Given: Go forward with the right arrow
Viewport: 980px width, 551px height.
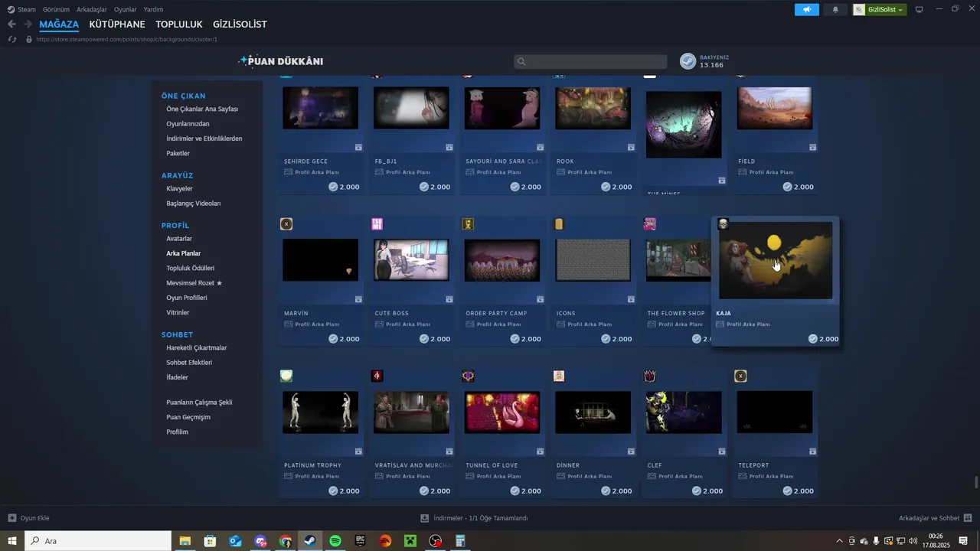Looking at the screenshot, I should [x=28, y=24].
